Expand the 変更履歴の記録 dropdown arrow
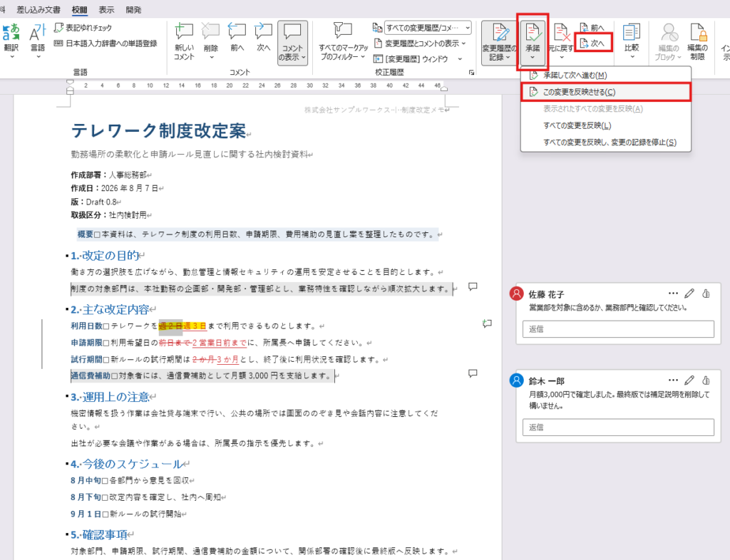Image resolution: width=730 pixels, height=560 pixels. pos(508,57)
